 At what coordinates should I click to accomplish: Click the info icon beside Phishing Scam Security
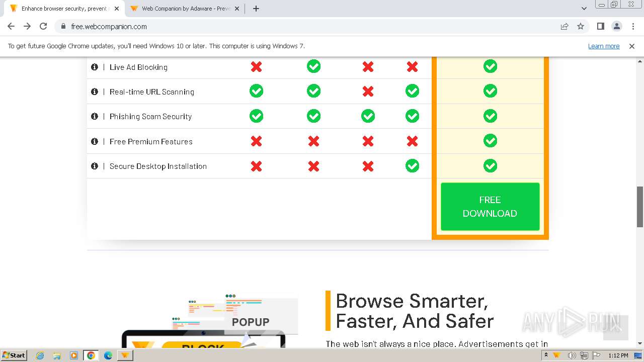(x=94, y=116)
